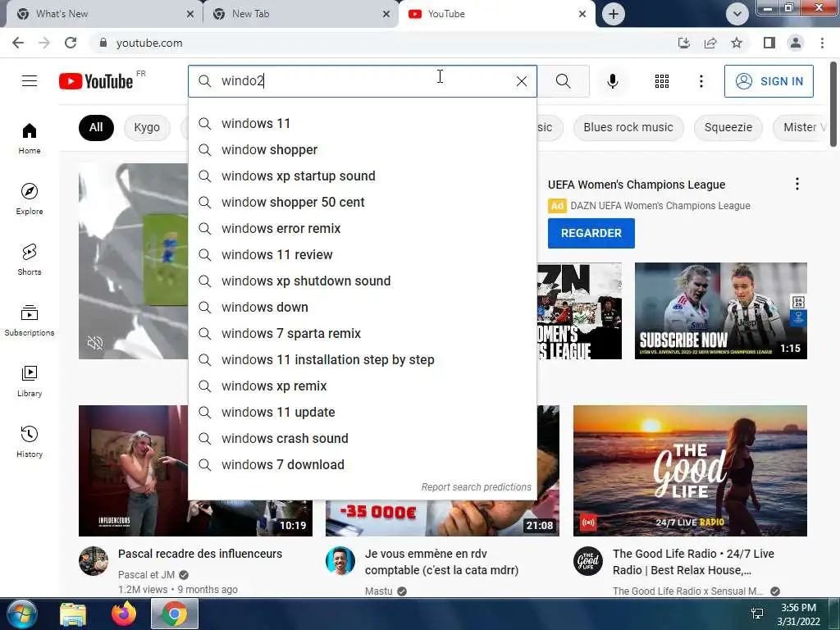Open the Chrome profile avatar icon

[796, 43]
